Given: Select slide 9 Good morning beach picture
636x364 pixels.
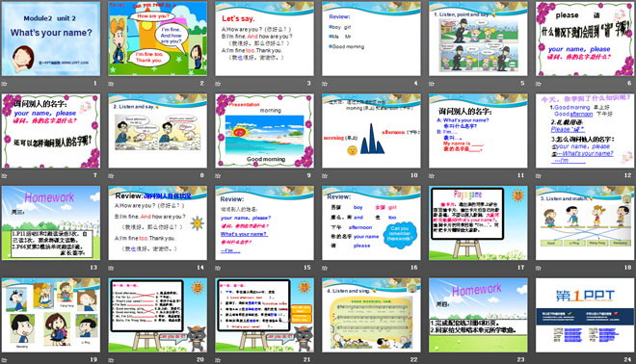Looking at the screenshot, I should (x=264, y=131).
